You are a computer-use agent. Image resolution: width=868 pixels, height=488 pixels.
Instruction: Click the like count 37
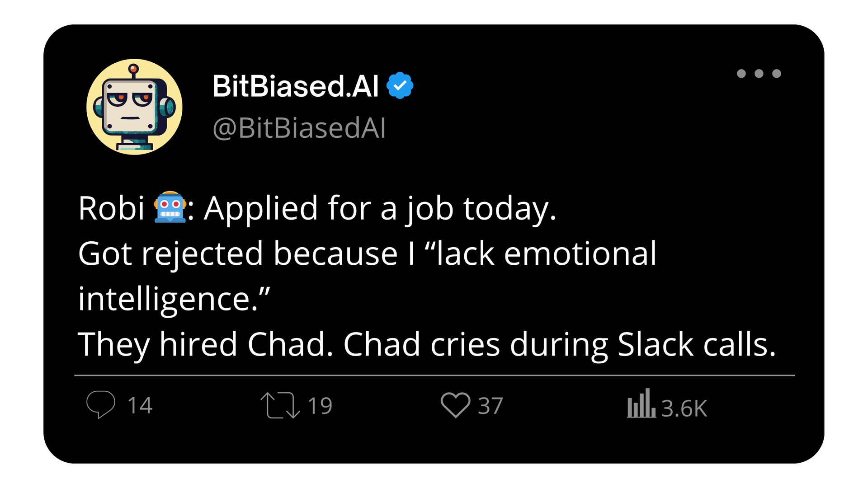pos(491,406)
